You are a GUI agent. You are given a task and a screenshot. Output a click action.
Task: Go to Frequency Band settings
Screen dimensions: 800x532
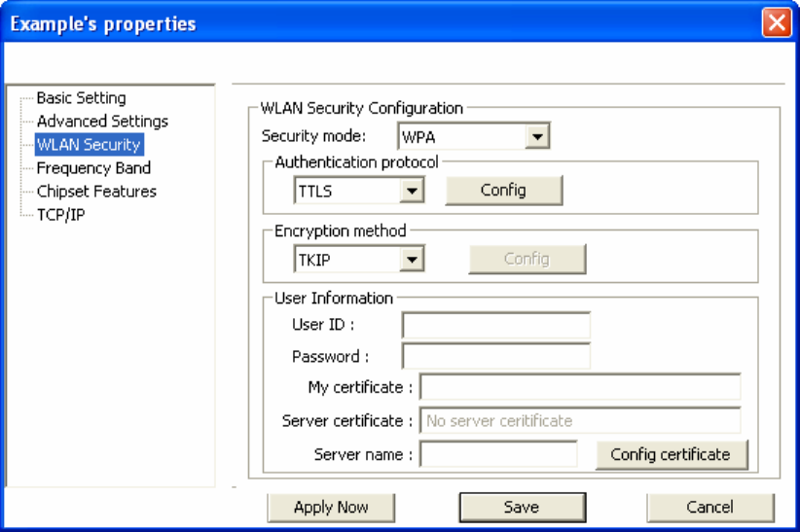pyautogui.click(x=93, y=168)
